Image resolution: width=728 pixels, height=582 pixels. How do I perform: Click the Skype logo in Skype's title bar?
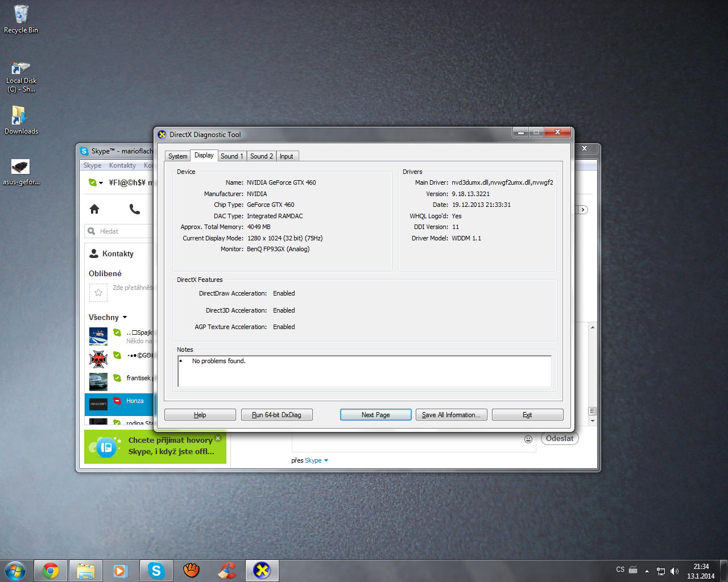coord(84,151)
